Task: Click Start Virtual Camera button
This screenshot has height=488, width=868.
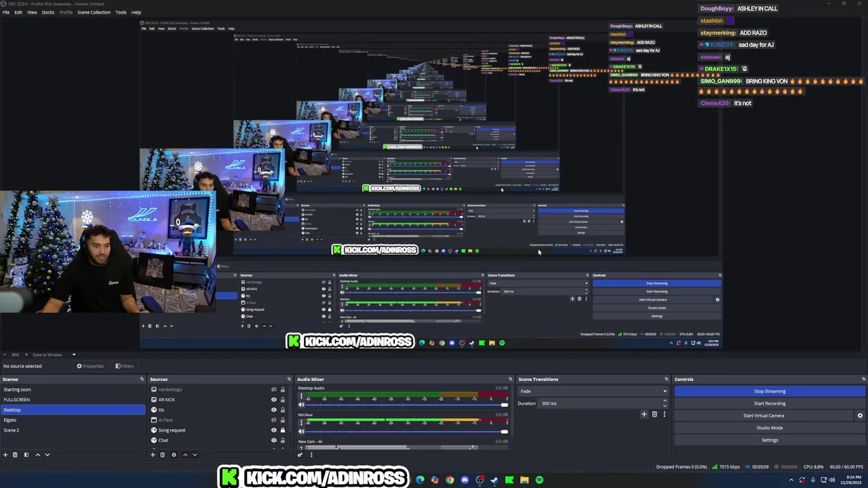Action: tap(764, 415)
